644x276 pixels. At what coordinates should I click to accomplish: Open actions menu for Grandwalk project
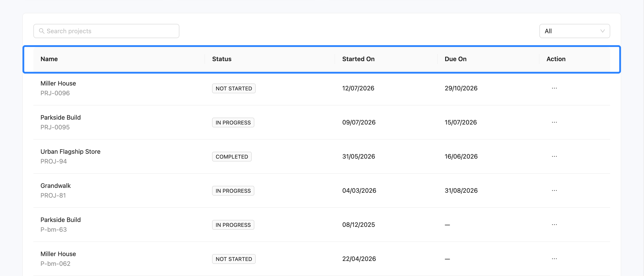[x=554, y=190]
